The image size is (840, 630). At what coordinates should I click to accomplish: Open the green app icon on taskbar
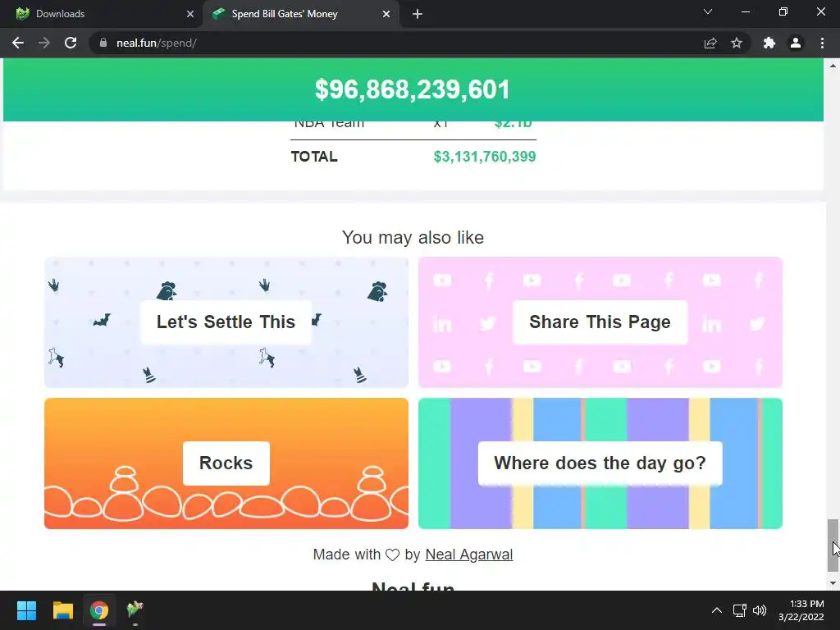click(135, 610)
